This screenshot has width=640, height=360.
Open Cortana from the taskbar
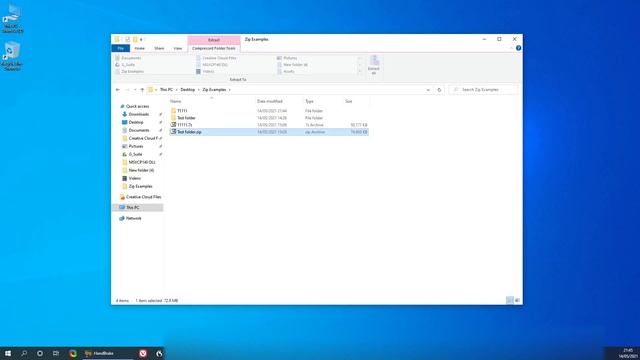(x=40, y=353)
